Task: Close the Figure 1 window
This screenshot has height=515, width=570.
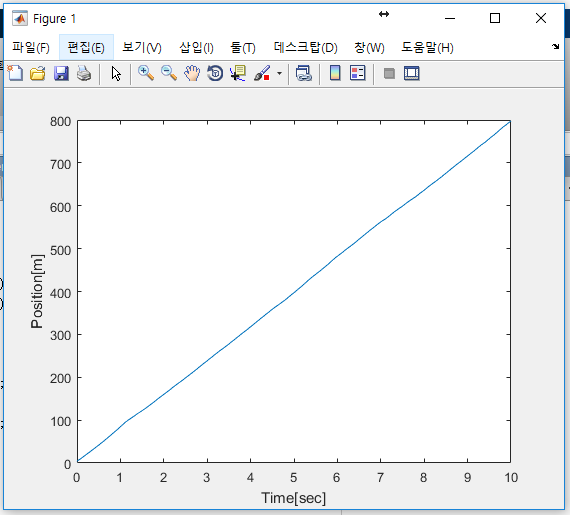Action: 541,18
